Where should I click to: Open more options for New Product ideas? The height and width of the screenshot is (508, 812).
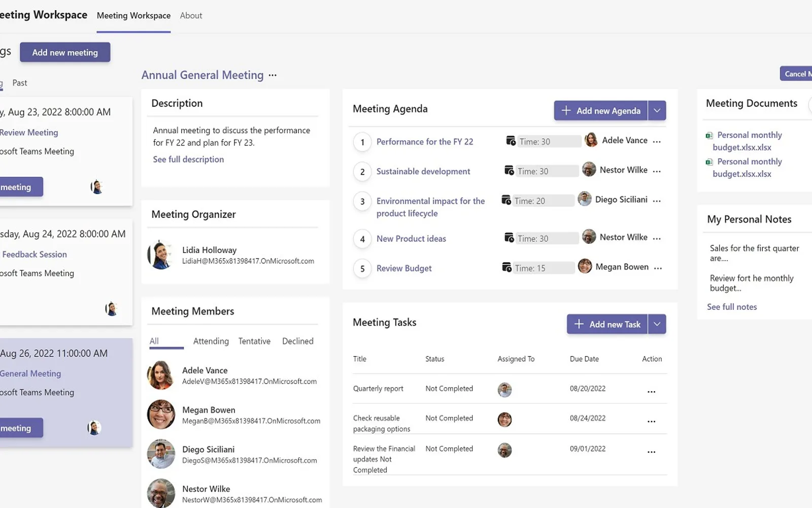[657, 238]
